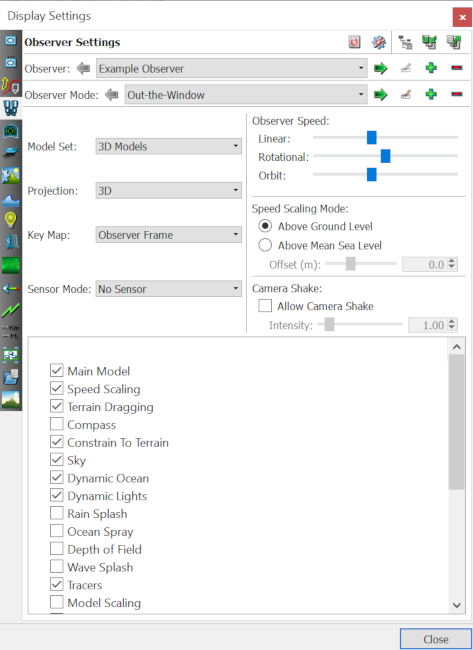The image size is (473, 650).
Task: Enable the Compass checkbox
Action: click(x=57, y=424)
